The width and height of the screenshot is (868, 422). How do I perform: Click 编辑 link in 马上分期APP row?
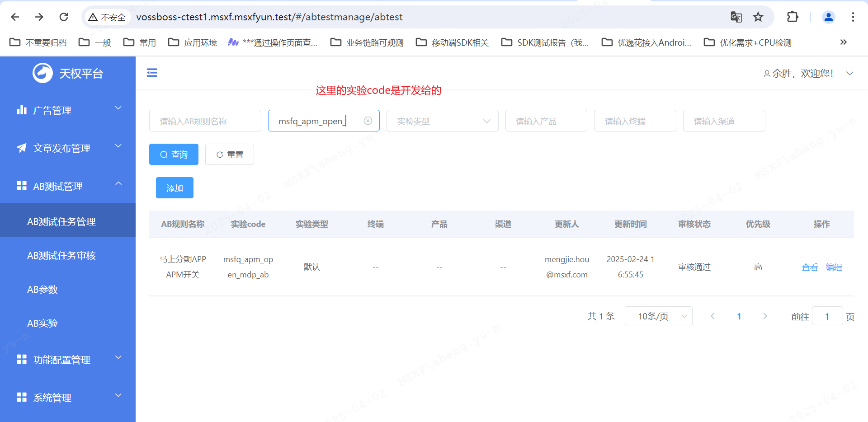tap(834, 267)
